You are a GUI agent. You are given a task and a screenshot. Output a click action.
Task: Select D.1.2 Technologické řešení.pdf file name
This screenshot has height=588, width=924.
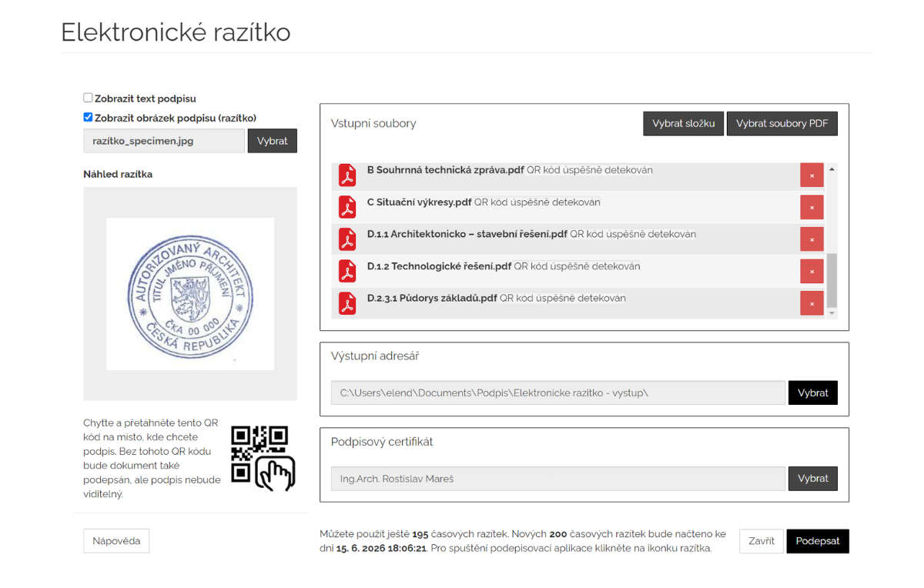coord(439,266)
